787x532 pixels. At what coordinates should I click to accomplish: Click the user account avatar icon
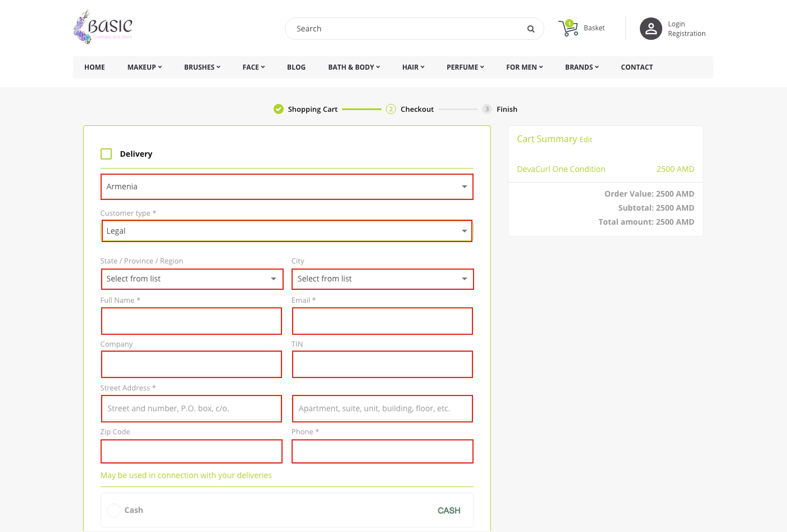pyautogui.click(x=651, y=29)
